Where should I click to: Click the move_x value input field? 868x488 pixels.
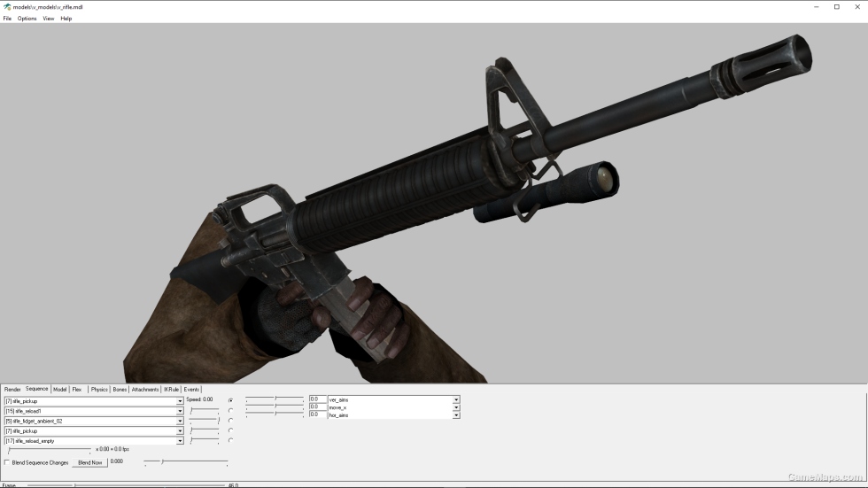coord(318,407)
